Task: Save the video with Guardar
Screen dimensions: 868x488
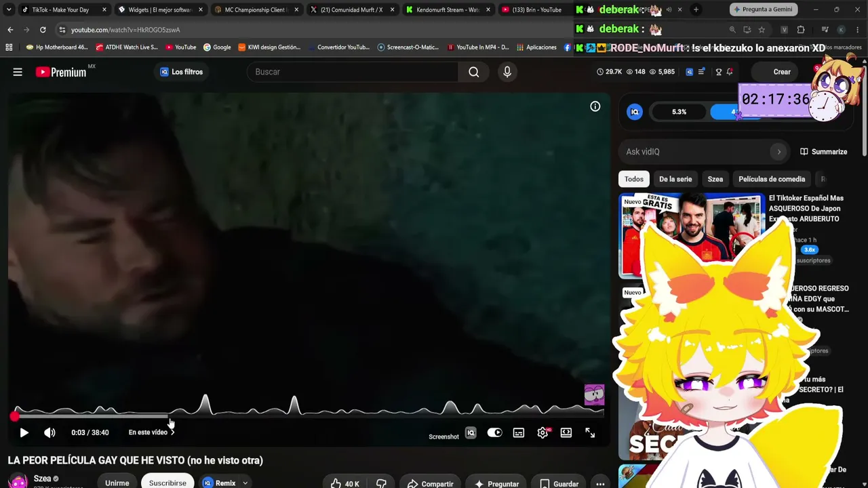Action: (x=559, y=483)
